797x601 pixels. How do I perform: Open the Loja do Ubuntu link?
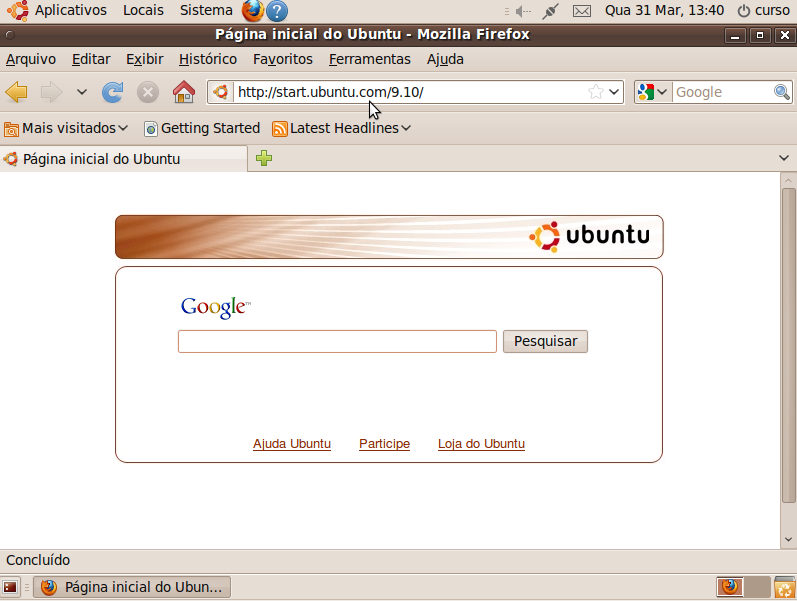pyautogui.click(x=481, y=444)
